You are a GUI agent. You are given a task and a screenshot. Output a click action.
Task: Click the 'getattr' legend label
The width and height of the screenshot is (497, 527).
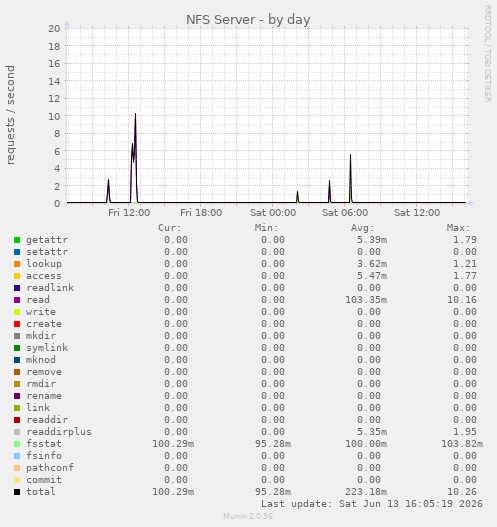[x=47, y=240]
